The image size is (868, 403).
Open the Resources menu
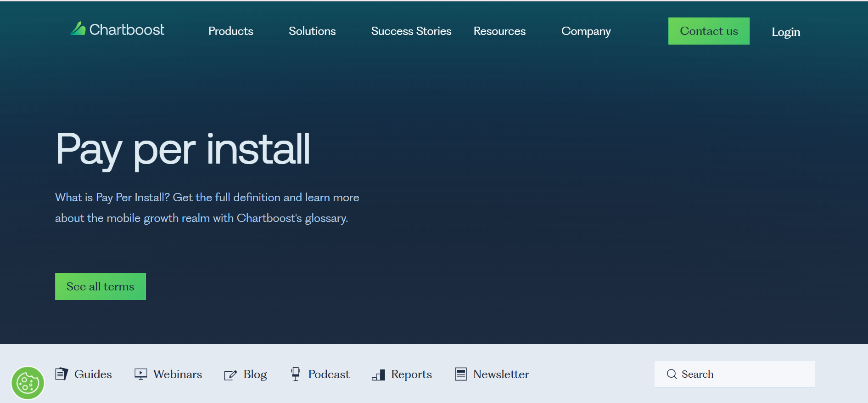499,31
